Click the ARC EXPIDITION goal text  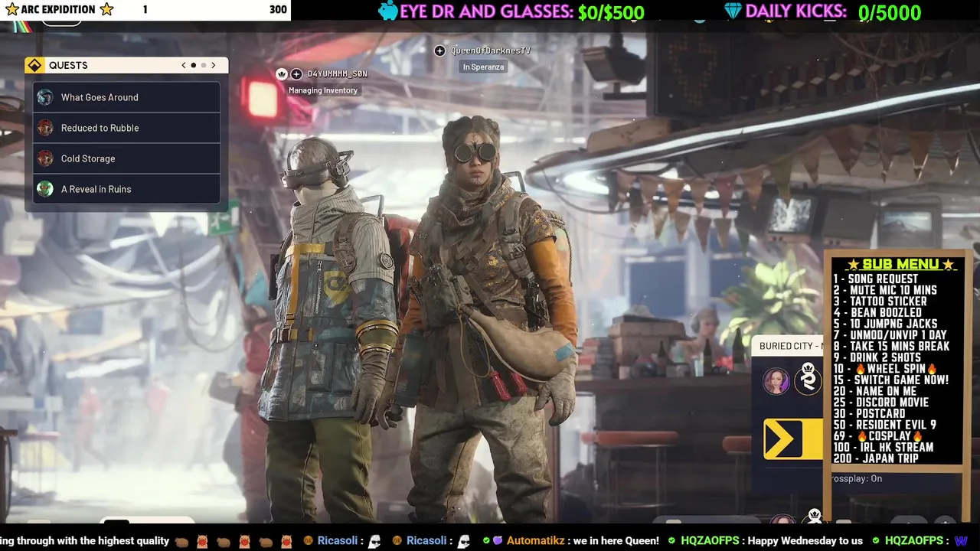59,9
